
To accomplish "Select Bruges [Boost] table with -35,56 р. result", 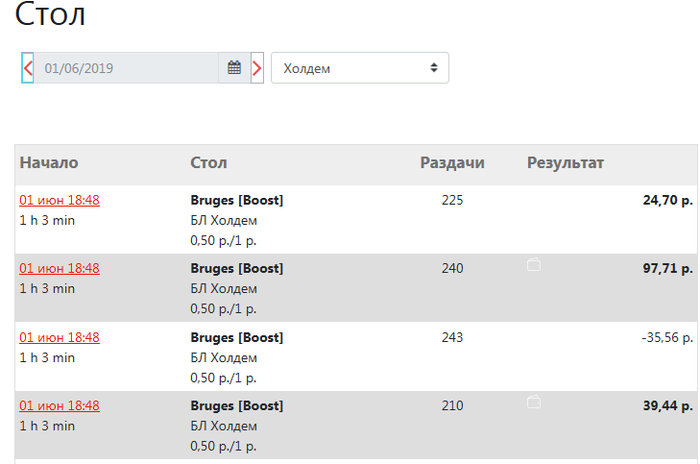I will pos(237,337).
